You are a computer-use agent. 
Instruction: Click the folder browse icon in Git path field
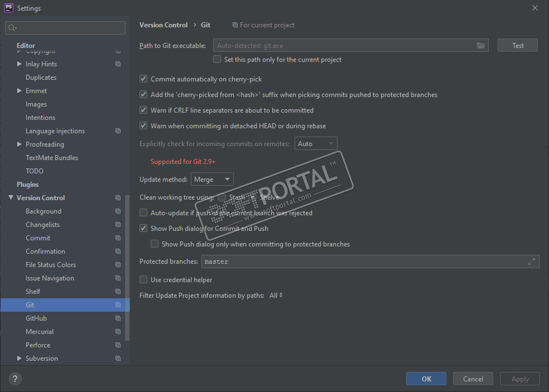pos(481,46)
